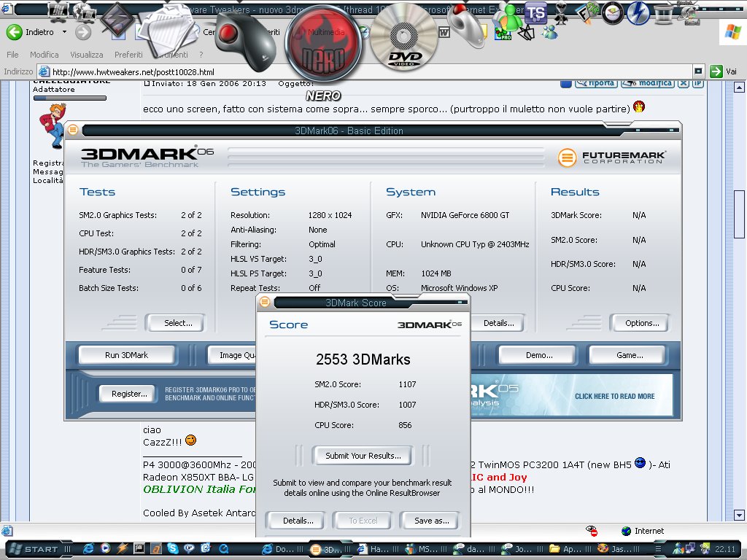The width and height of the screenshot is (747, 560).
Task: Open TeamSpeak (TS) dock icon
Action: tap(536, 13)
